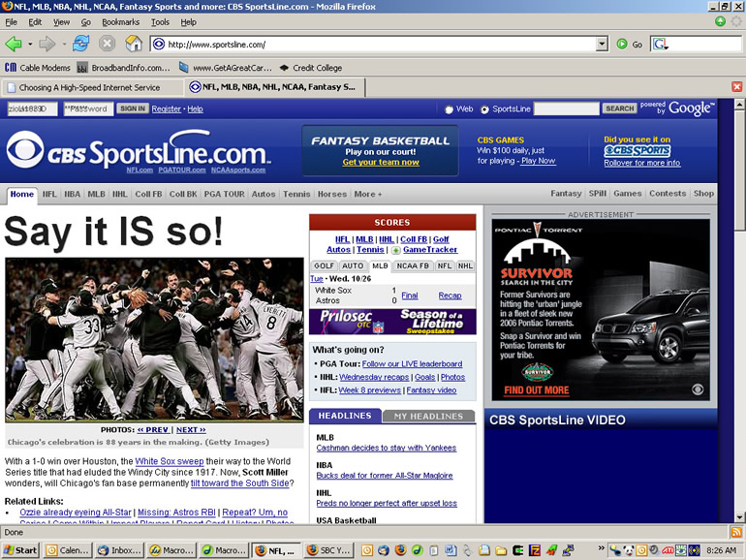Click the SEARCH button
The image size is (746, 560).
pos(619,109)
